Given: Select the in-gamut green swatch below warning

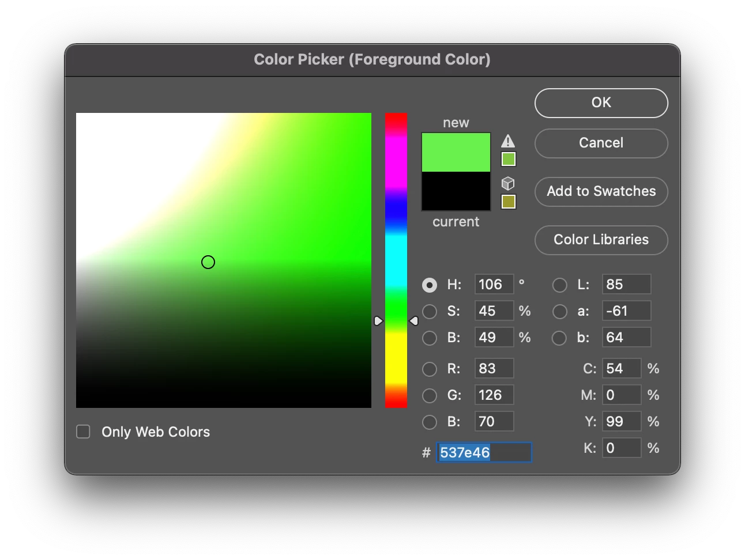Looking at the screenshot, I should click(x=508, y=159).
